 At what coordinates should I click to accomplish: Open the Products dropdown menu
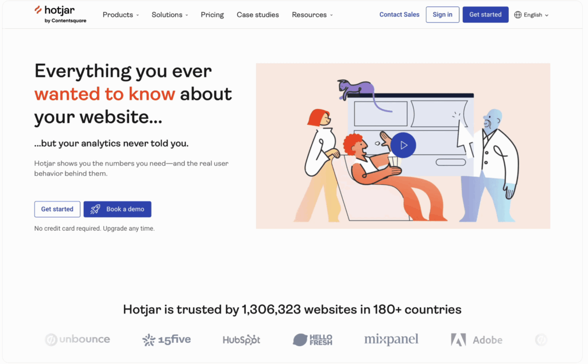pos(120,15)
